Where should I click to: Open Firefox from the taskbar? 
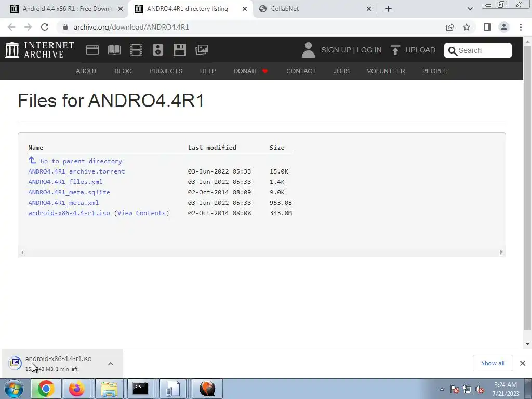77,389
